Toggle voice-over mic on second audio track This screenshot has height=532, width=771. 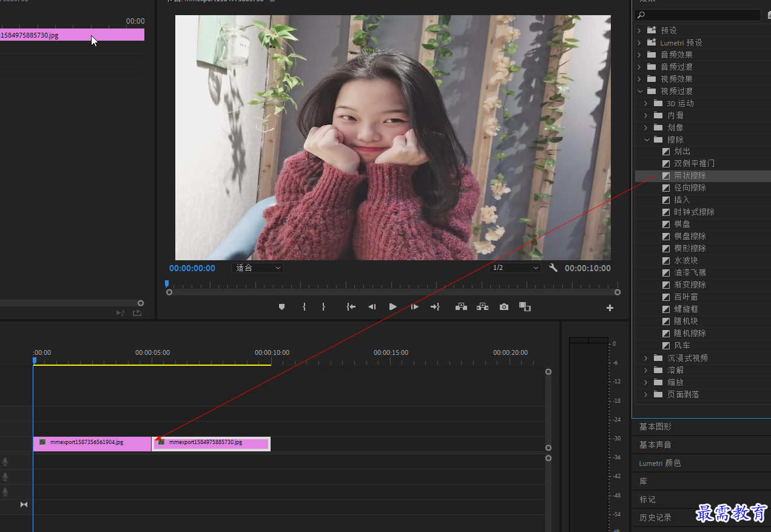pyautogui.click(x=5, y=477)
